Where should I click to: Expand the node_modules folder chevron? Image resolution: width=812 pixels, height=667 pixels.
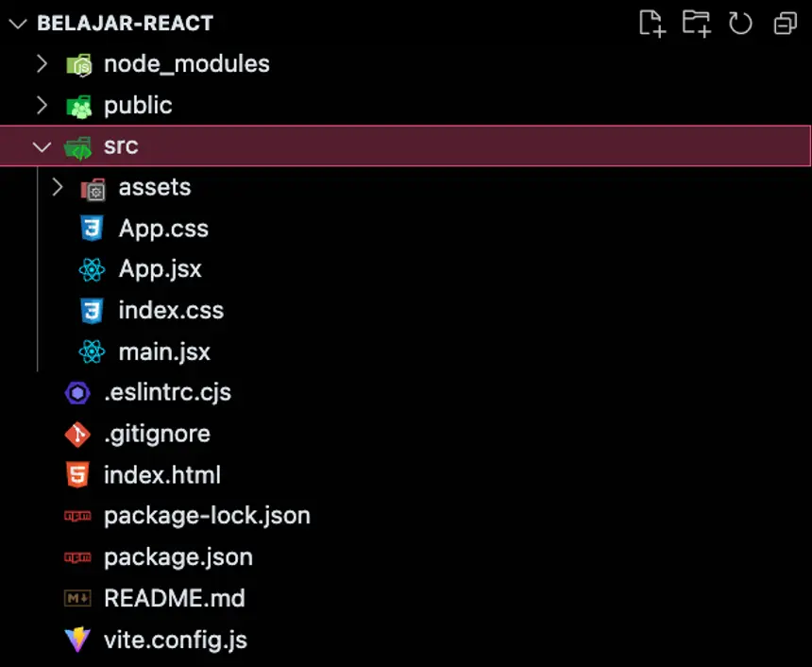[42, 64]
